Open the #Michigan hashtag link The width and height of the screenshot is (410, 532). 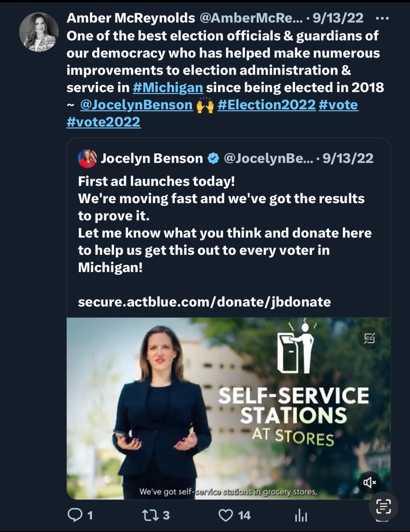tap(167, 87)
